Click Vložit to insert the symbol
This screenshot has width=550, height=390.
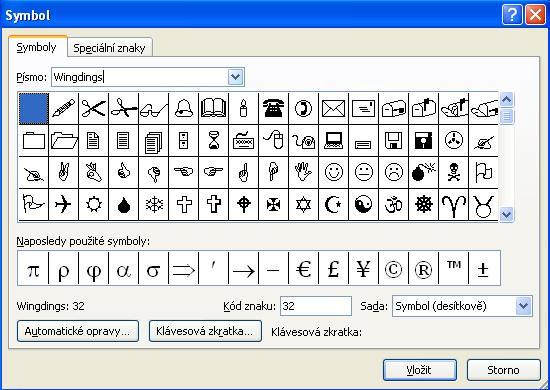click(420, 370)
